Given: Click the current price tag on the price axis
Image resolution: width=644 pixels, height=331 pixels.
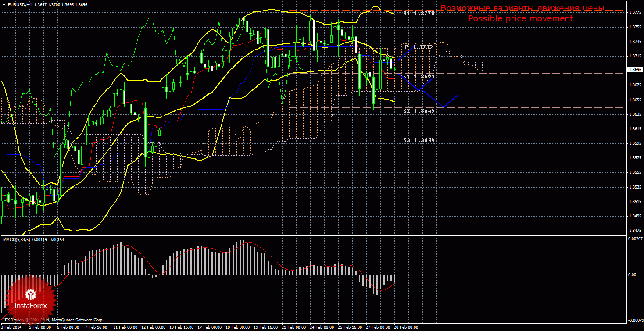Looking at the screenshot, I should pos(635,70).
